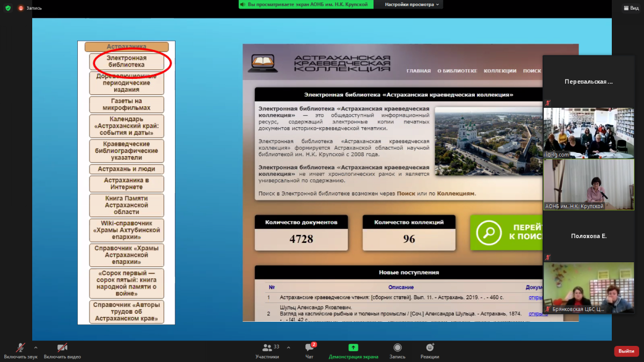Click the aerial photo of Astrakhan kremlin
The image size is (644, 362).
pos(488,141)
